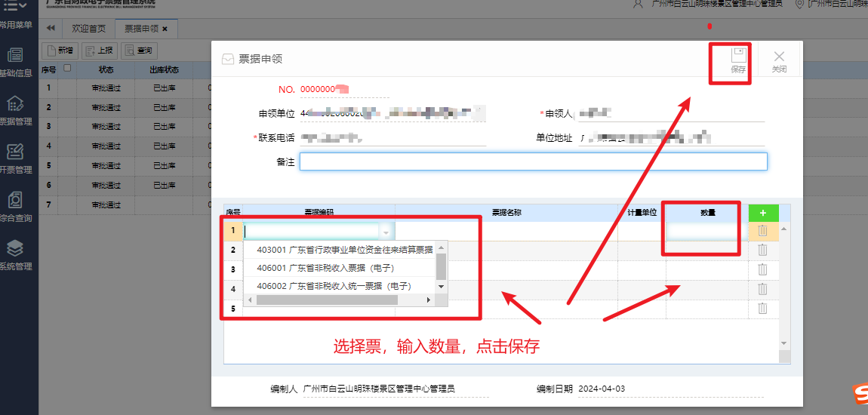Delete row 1 using its trash icon
Image resolution: width=868 pixels, height=415 pixels.
762,231
